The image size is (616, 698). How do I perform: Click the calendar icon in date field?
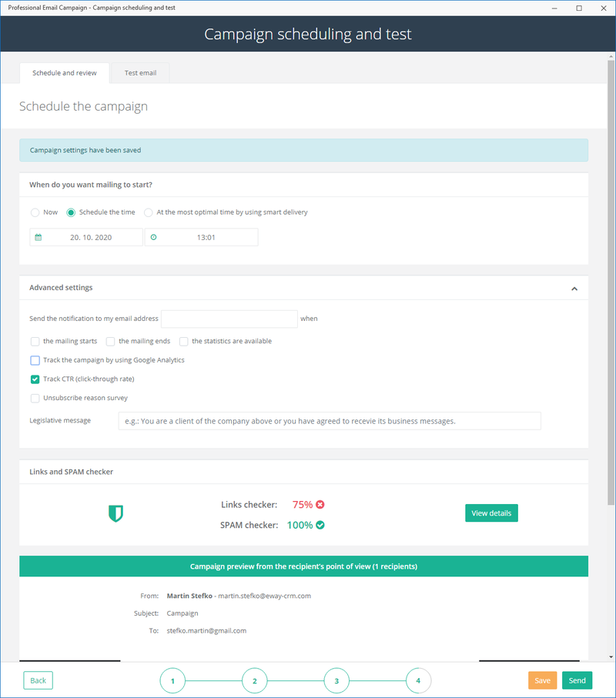[38, 237]
